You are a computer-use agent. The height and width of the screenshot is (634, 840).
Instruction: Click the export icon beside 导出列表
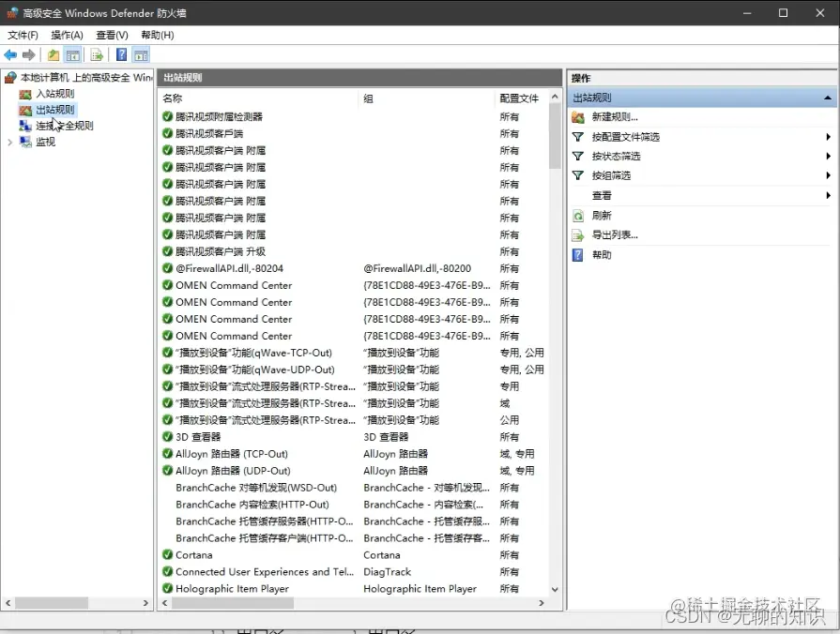pos(578,235)
